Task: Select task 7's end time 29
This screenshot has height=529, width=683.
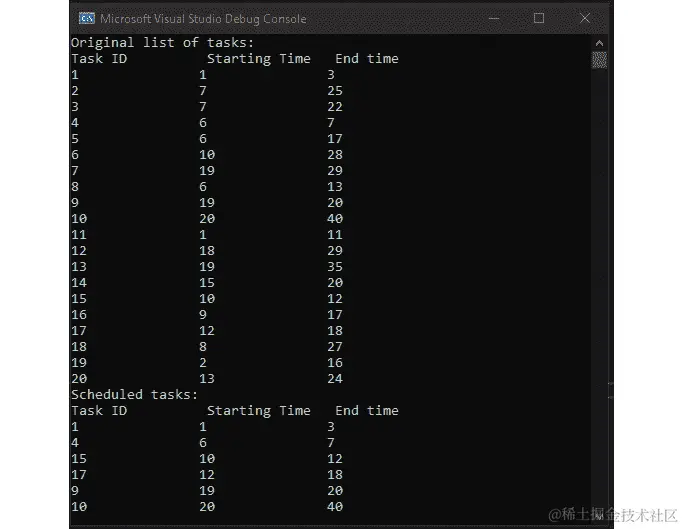Action: 335,170
